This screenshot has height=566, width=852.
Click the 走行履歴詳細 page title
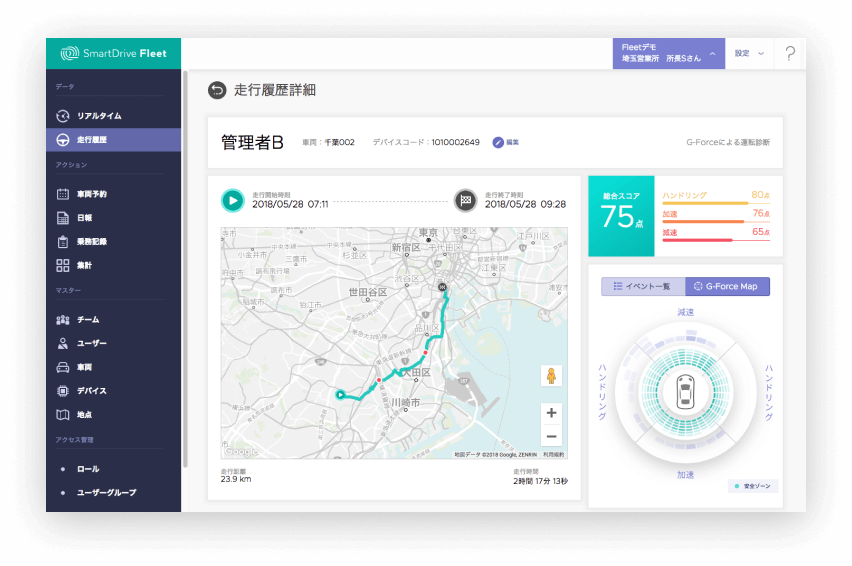(x=275, y=90)
